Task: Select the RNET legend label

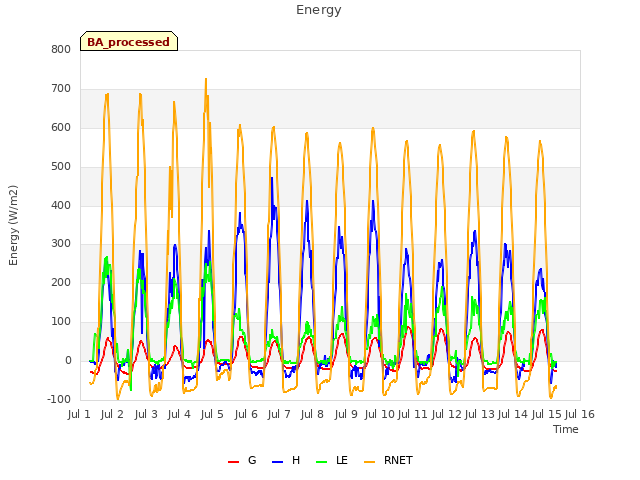Action: click(398, 460)
